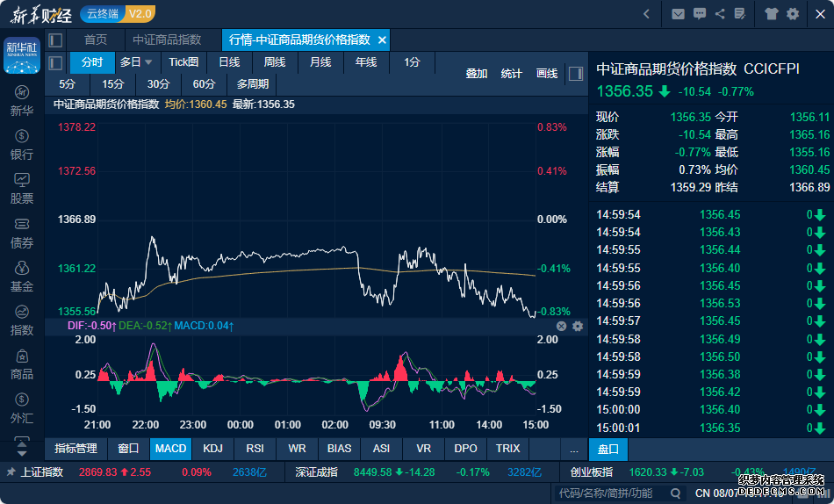This screenshot has width=834, height=504.
Task: Switch to the 年线 chart
Action: point(366,62)
